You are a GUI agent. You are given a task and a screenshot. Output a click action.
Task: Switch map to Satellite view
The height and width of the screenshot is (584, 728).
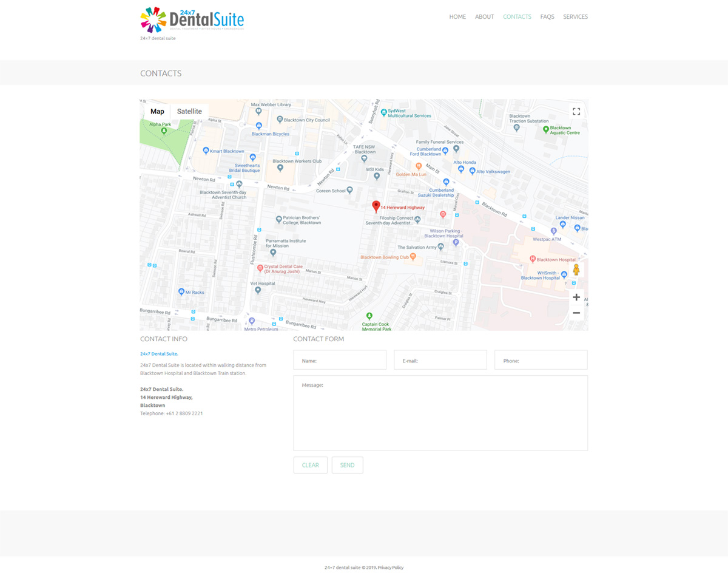tap(189, 112)
